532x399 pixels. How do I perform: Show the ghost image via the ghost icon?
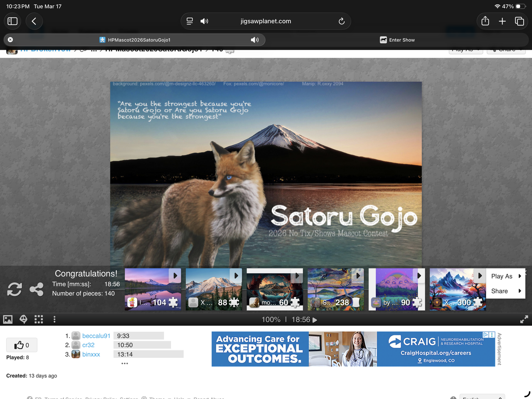pos(23,319)
